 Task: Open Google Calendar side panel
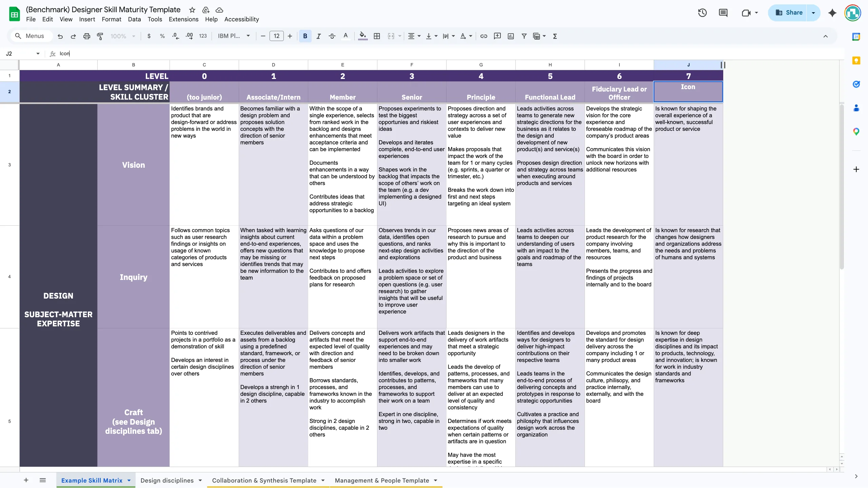pos(856,37)
